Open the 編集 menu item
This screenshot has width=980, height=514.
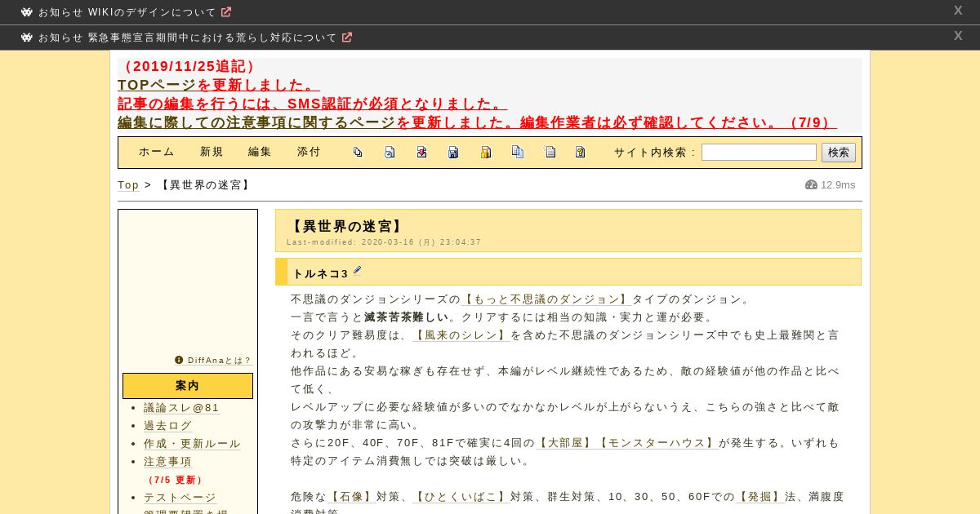(x=260, y=152)
